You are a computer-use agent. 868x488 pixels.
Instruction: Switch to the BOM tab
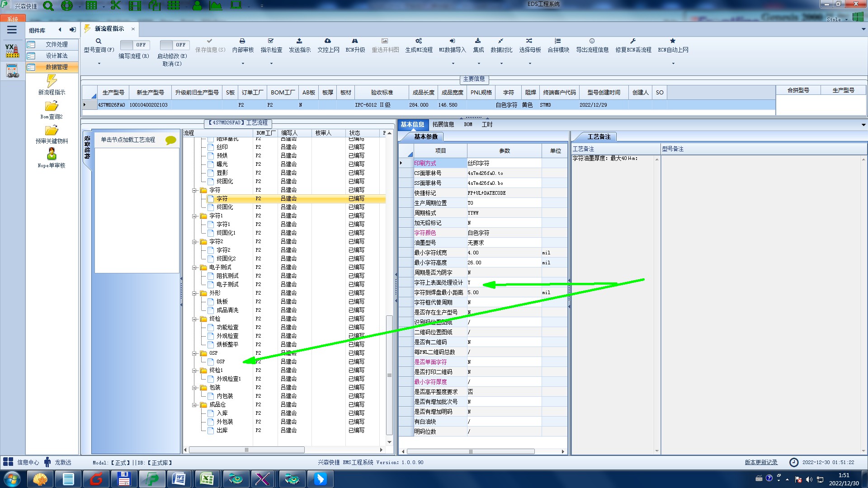(x=468, y=124)
